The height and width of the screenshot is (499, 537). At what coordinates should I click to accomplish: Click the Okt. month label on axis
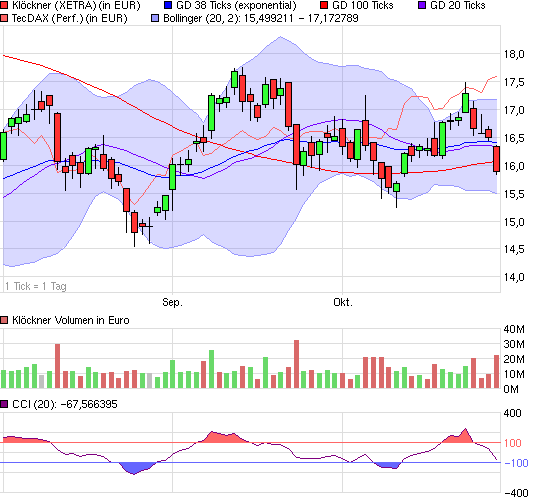[343, 302]
